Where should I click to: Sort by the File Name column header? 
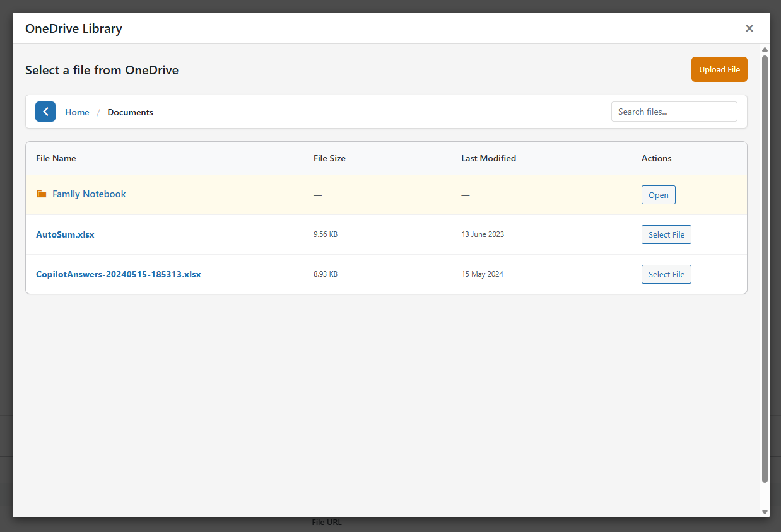click(x=56, y=158)
